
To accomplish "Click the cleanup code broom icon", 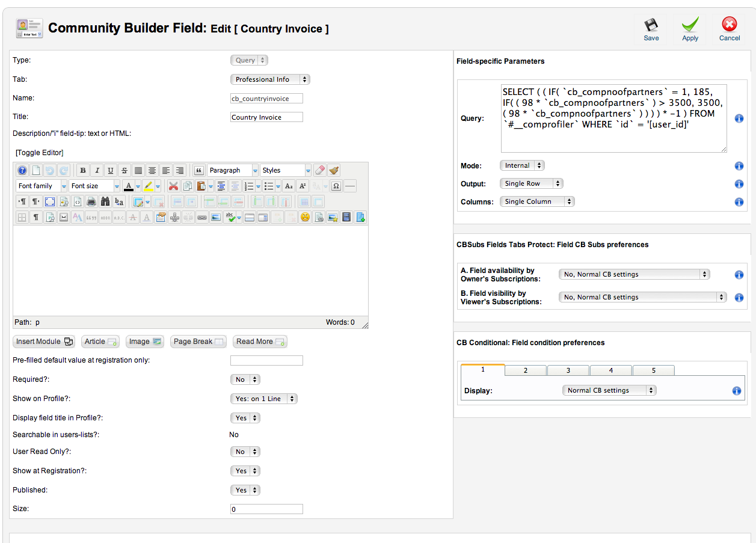I will tap(334, 170).
